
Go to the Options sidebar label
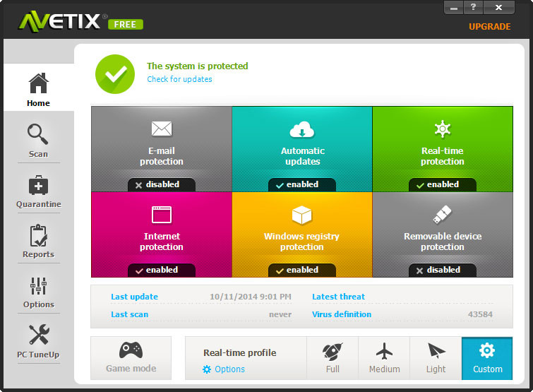pyautogui.click(x=38, y=304)
